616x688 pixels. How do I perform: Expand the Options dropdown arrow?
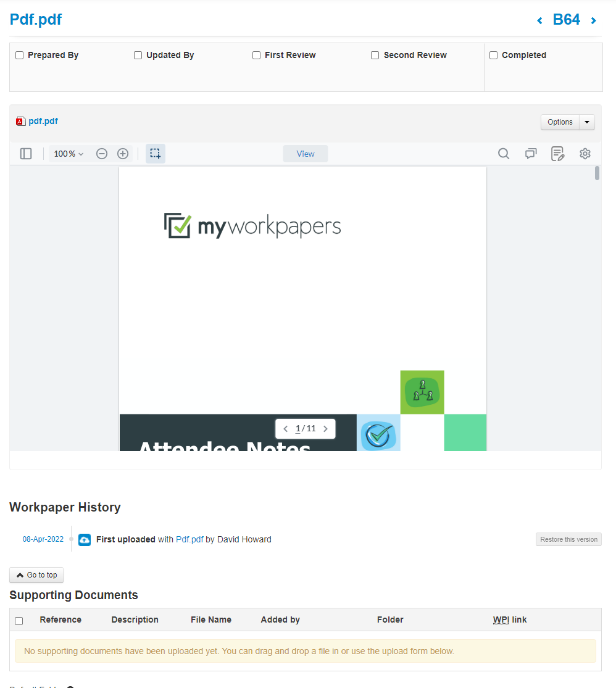587,122
